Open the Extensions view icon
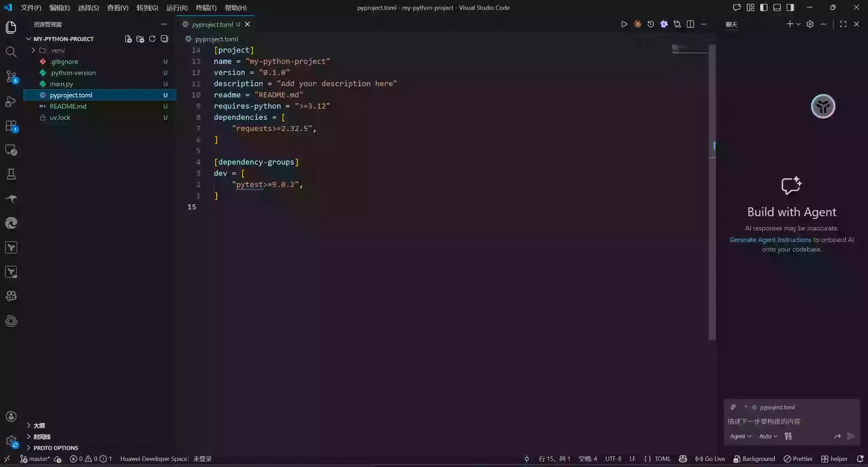This screenshot has height=467, width=868. (11, 126)
